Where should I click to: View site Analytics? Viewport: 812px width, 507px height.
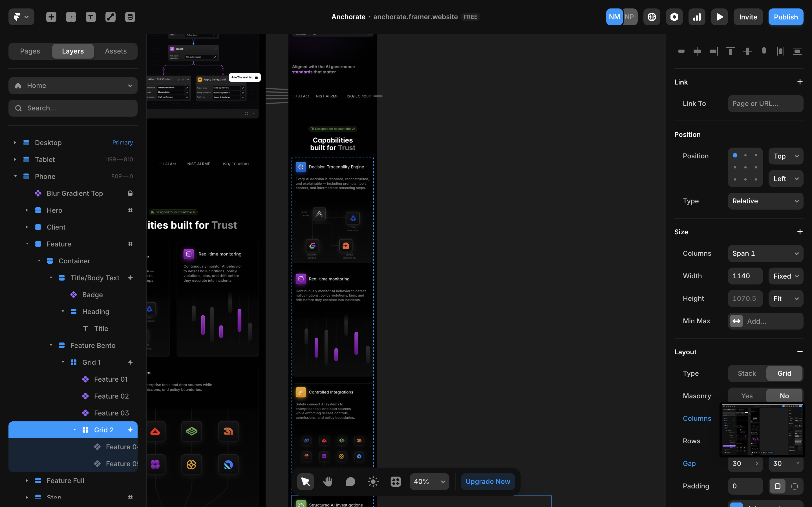click(697, 17)
